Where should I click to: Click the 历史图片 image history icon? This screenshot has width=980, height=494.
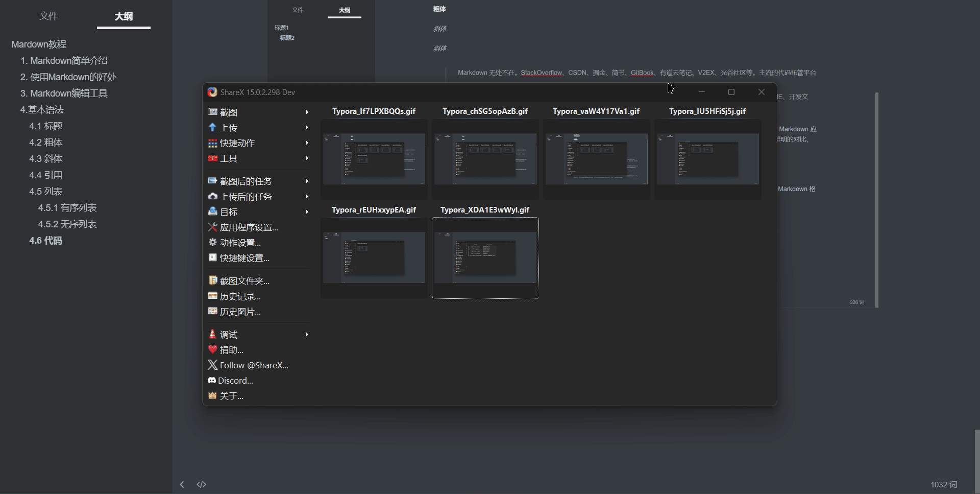tap(213, 311)
